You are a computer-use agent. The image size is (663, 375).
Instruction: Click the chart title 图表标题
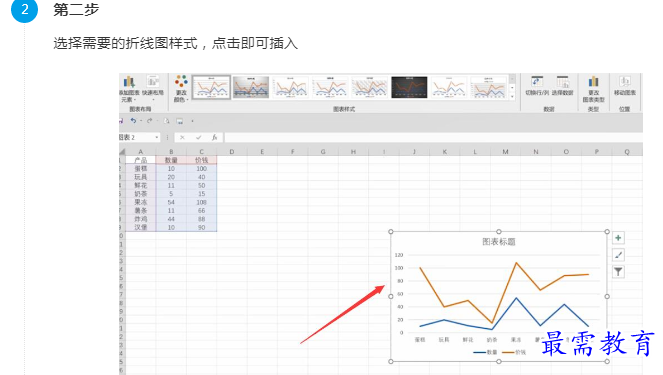(x=499, y=242)
